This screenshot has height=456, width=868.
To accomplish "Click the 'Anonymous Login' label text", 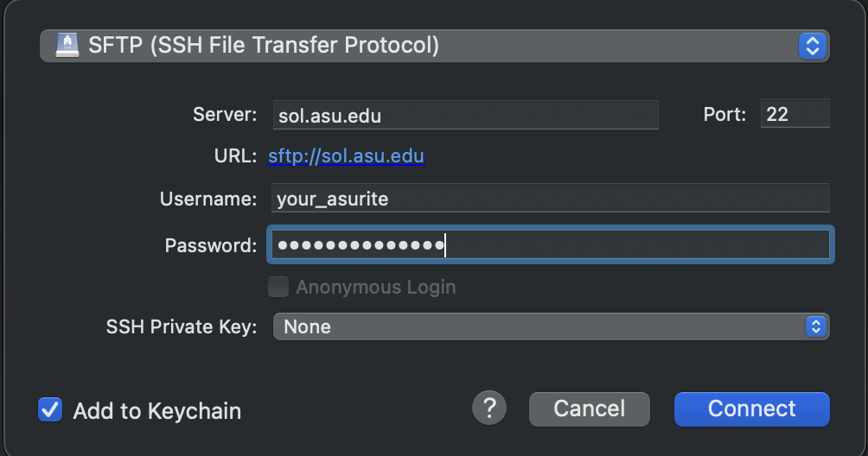I will tap(375, 287).
